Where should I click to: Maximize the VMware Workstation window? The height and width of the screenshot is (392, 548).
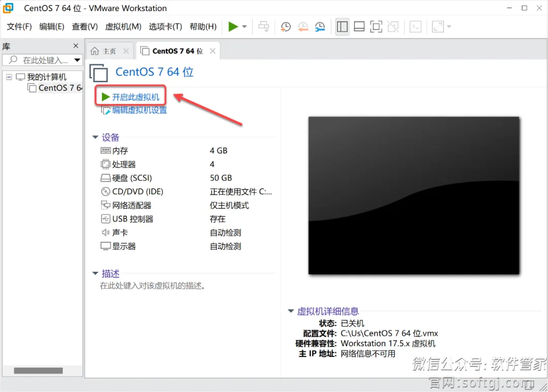click(525, 8)
